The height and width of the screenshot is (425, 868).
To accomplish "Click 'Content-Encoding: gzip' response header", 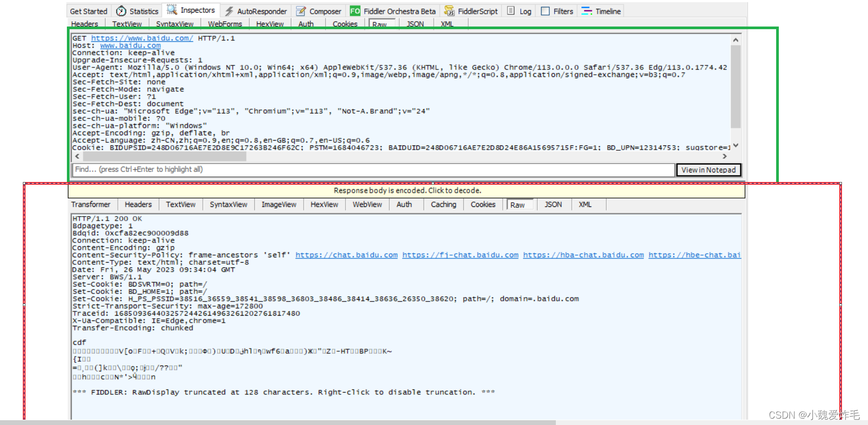I will 124,248.
